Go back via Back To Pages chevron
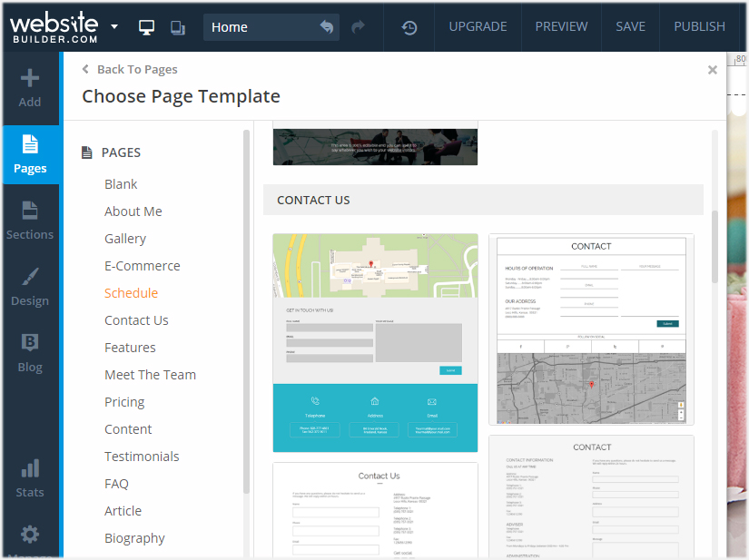Viewport: 749px width, 560px height. (x=85, y=69)
